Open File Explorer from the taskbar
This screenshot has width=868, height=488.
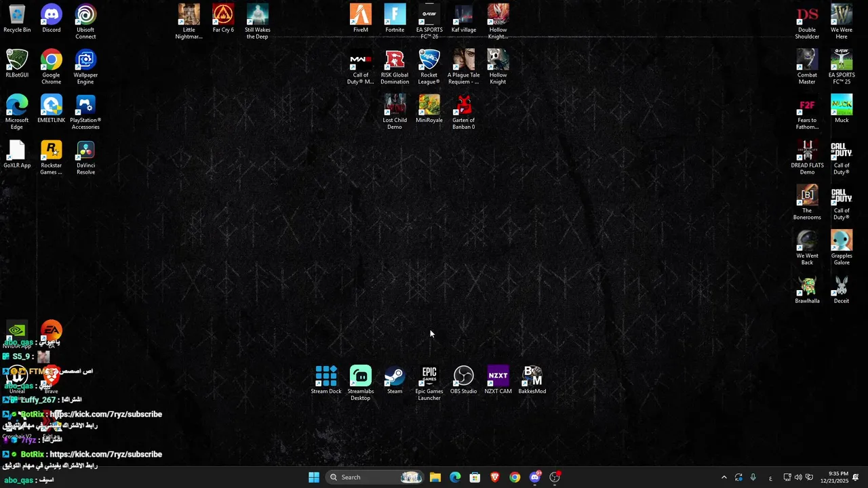click(435, 477)
